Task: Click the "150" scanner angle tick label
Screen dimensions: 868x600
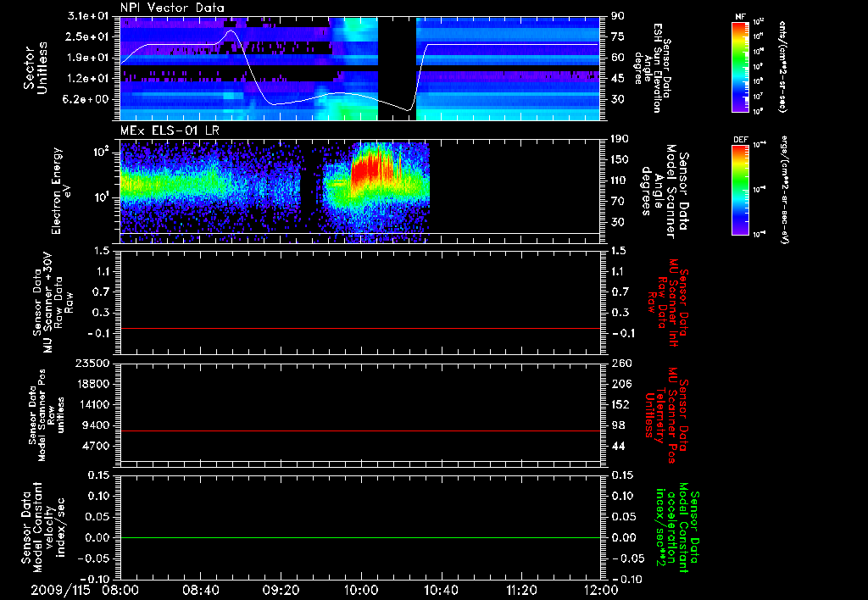Action: (x=620, y=160)
